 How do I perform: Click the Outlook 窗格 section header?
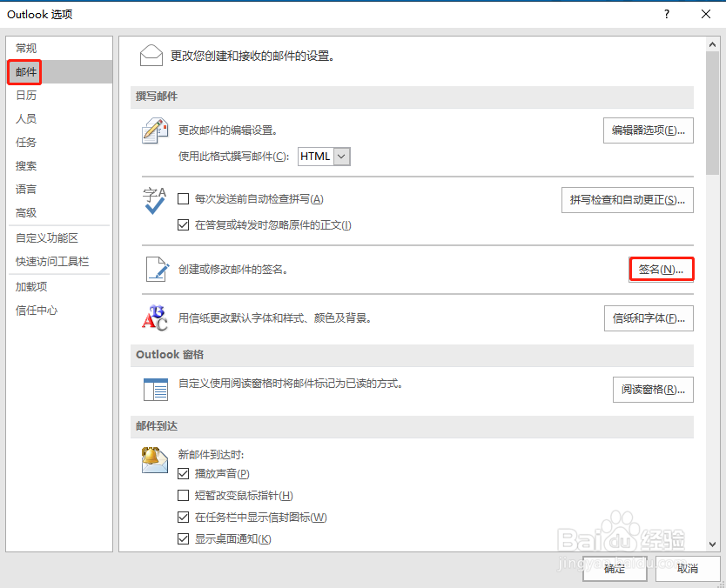pyautogui.click(x=412, y=355)
